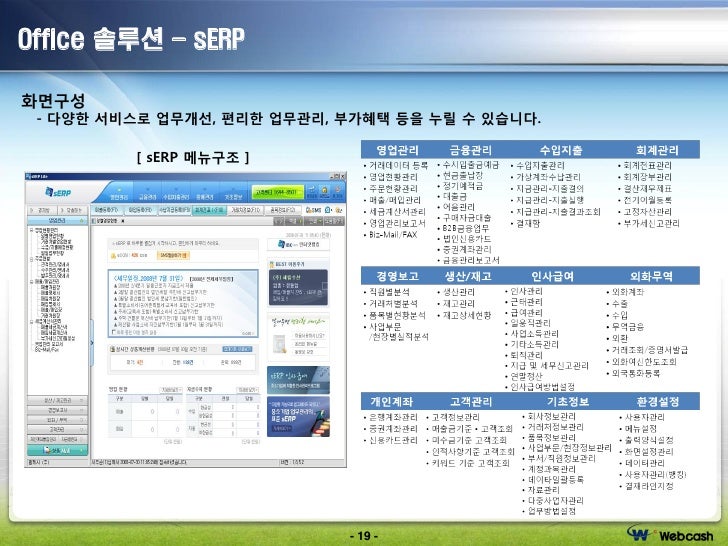Open the dark review card under BEST 이용후기

[299, 287]
